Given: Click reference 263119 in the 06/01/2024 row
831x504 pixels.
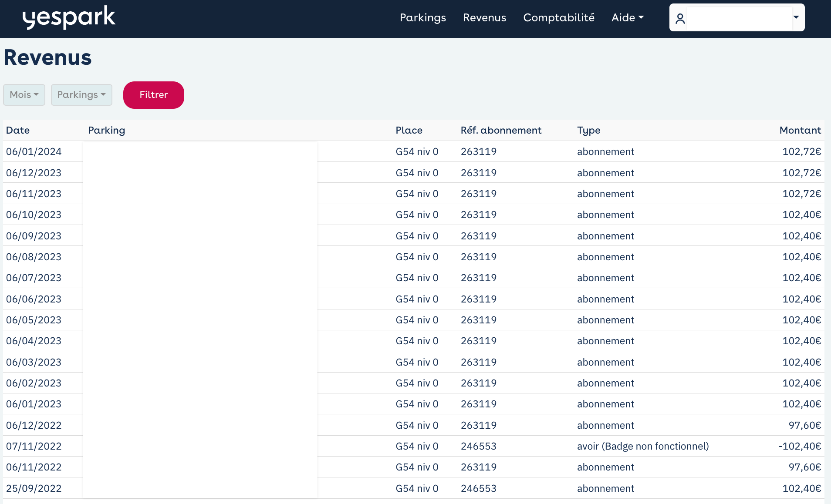Looking at the screenshot, I should tap(479, 151).
